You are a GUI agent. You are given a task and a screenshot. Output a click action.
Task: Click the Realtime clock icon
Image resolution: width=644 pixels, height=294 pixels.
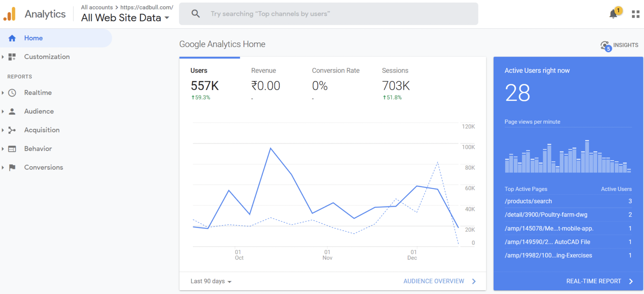pos(12,93)
